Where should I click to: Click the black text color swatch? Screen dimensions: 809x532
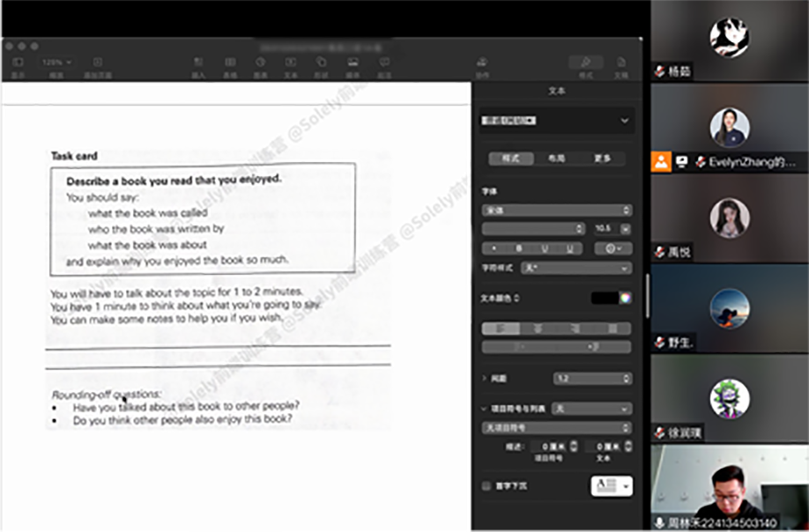click(x=605, y=298)
